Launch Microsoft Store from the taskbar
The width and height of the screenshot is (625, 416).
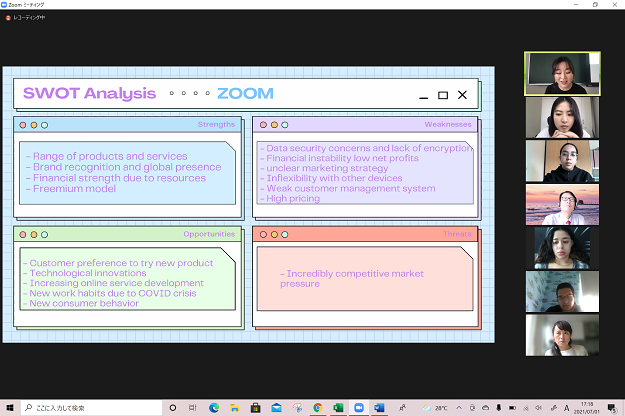pyautogui.click(x=256, y=408)
